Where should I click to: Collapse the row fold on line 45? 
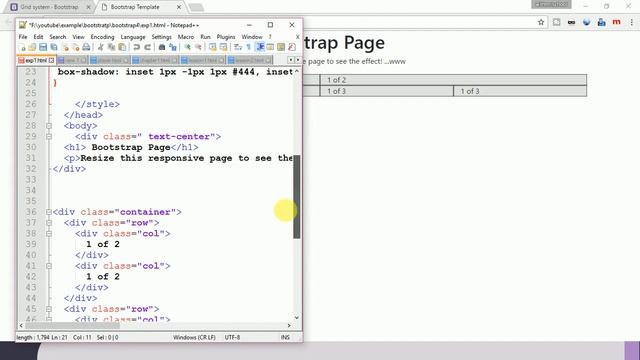[x=49, y=309]
